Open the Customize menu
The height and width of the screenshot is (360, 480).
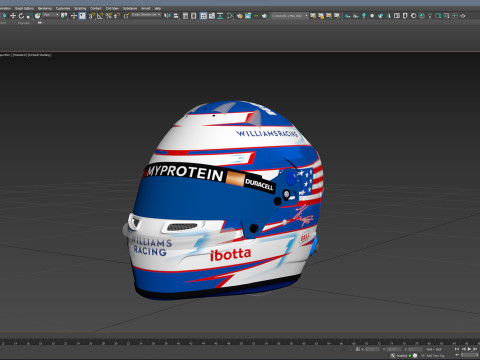63,8
